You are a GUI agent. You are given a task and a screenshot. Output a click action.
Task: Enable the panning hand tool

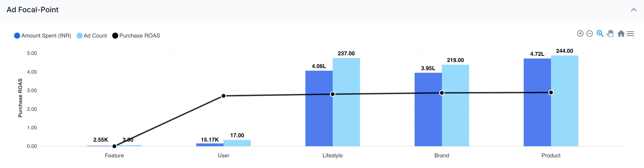610,34
